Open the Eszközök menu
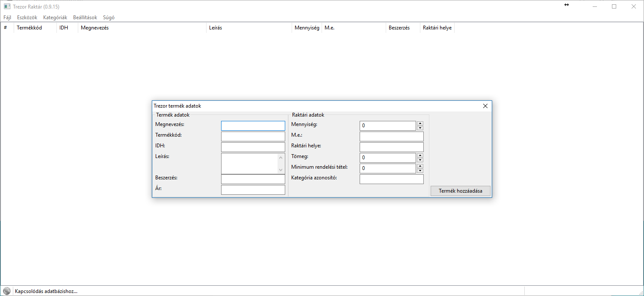644x296 pixels. (x=27, y=18)
